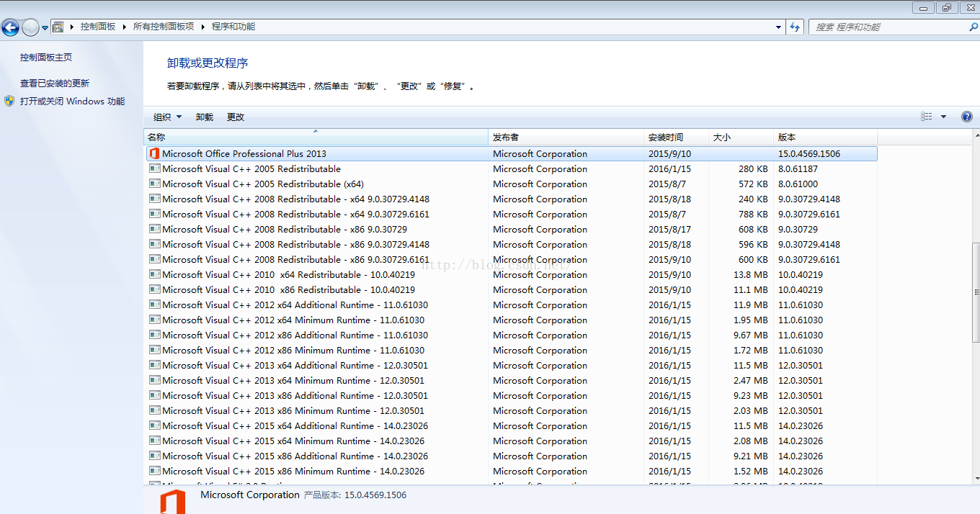Click icon of 2013 x86 Minimum Runtime

coord(154,410)
